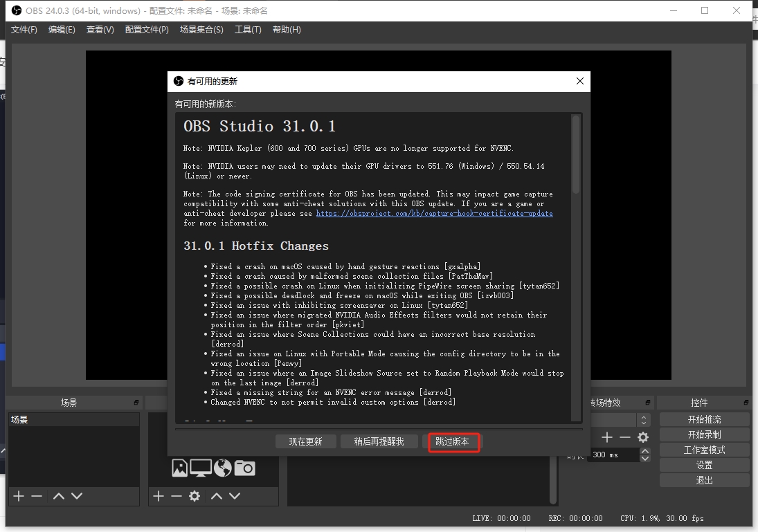
Task: Add a new scene with plus icon
Action: coord(19,496)
